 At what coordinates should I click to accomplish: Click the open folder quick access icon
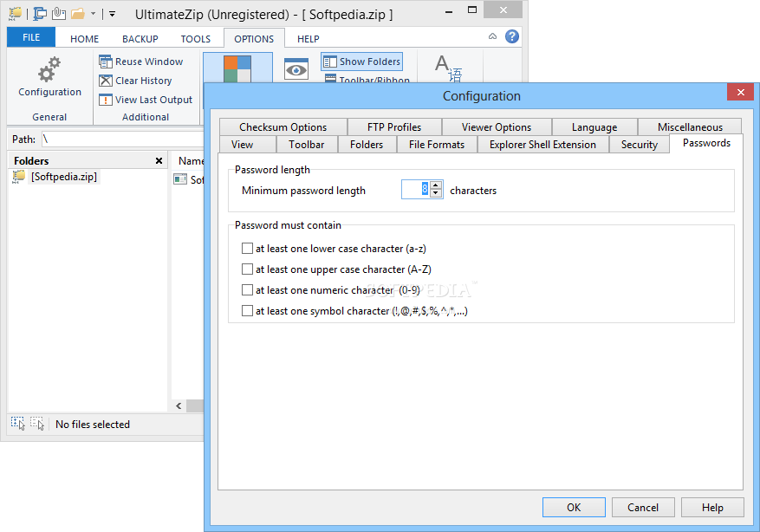click(x=77, y=13)
